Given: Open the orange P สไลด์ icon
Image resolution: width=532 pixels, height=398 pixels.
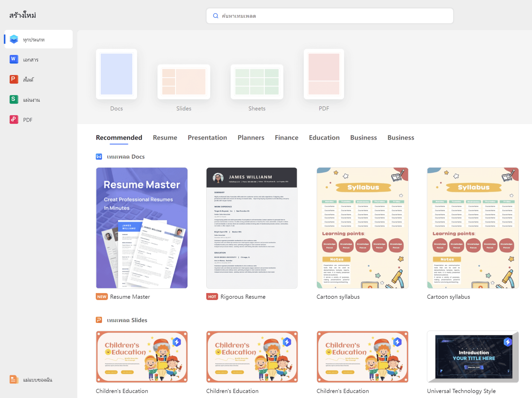Looking at the screenshot, I should [14, 79].
